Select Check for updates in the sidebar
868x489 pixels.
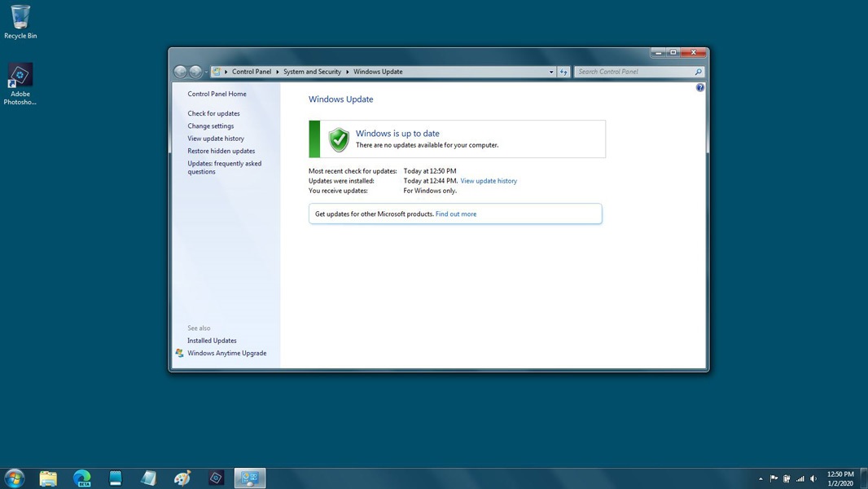(213, 113)
